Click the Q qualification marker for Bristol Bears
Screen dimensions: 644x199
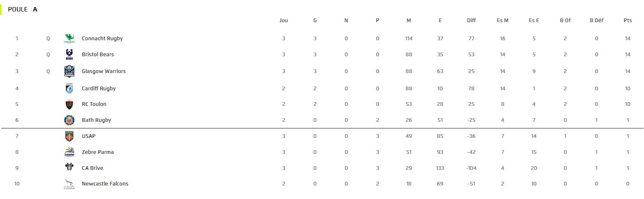[48, 55]
